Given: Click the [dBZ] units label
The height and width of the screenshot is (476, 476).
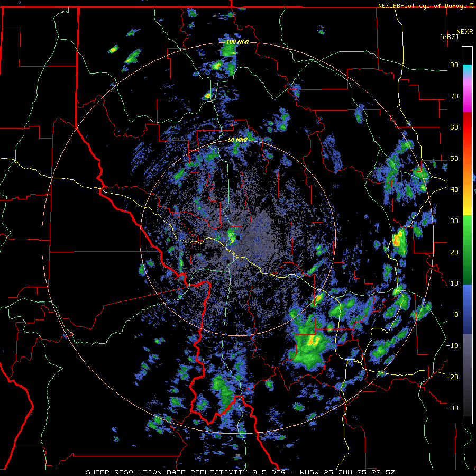Looking at the screenshot, I should tap(449, 36).
